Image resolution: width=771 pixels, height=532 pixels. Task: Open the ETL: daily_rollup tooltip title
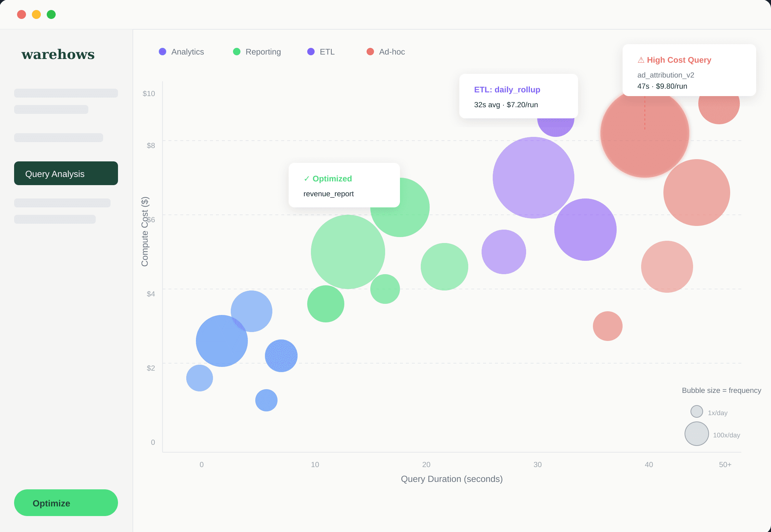pos(507,90)
